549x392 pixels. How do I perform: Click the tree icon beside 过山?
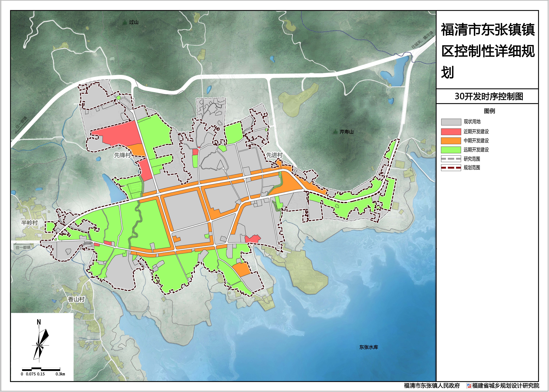125,22
